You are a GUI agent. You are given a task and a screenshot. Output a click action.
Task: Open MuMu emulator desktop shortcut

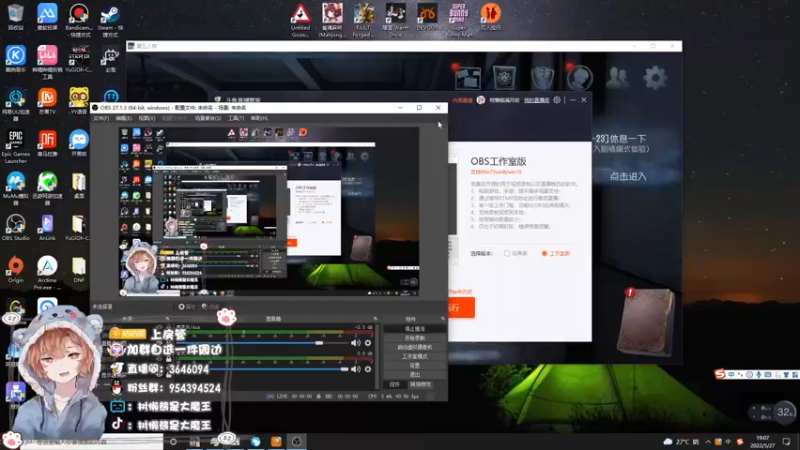point(16,188)
